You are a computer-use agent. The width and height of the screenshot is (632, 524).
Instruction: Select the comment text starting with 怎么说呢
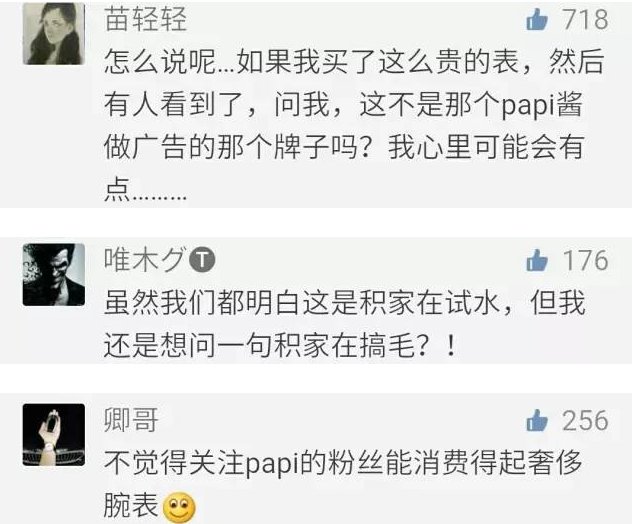coord(353,126)
